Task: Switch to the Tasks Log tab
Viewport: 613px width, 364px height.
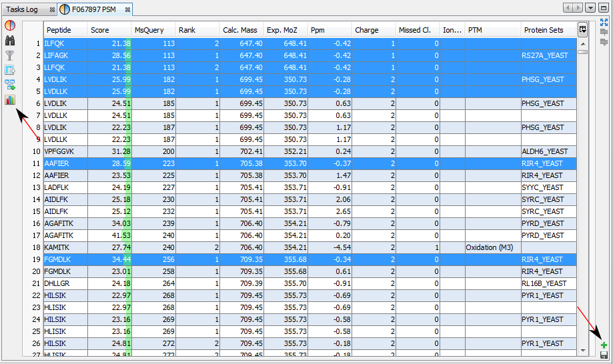Action: pos(22,9)
